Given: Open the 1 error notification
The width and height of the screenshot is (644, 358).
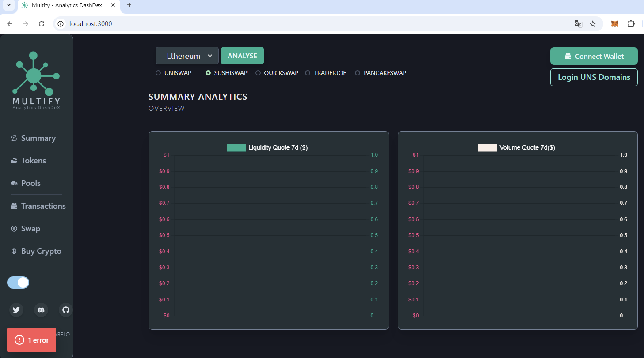Looking at the screenshot, I should point(32,340).
